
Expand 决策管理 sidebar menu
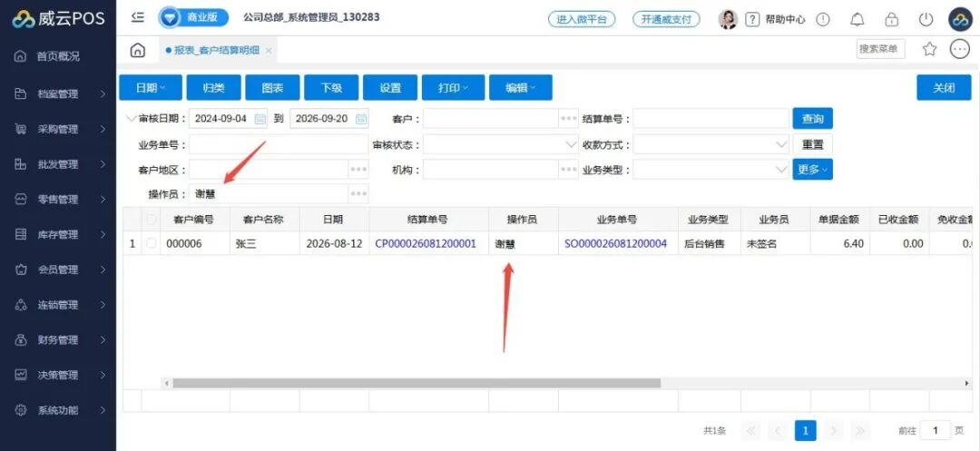point(58,375)
